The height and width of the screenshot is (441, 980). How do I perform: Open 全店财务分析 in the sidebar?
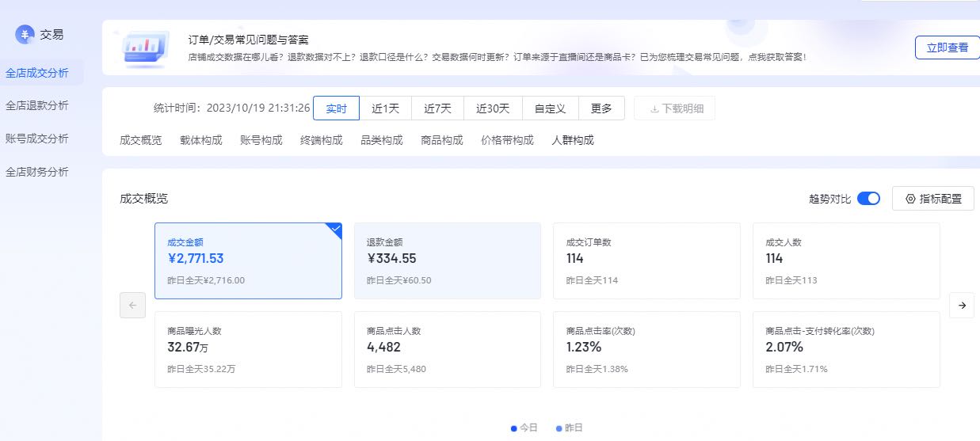click(37, 172)
